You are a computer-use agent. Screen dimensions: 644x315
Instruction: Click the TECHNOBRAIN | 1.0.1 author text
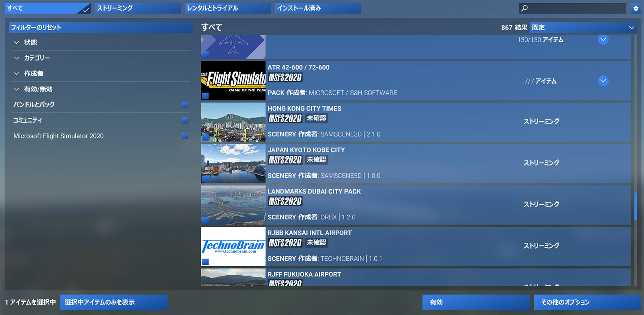(x=351, y=258)
